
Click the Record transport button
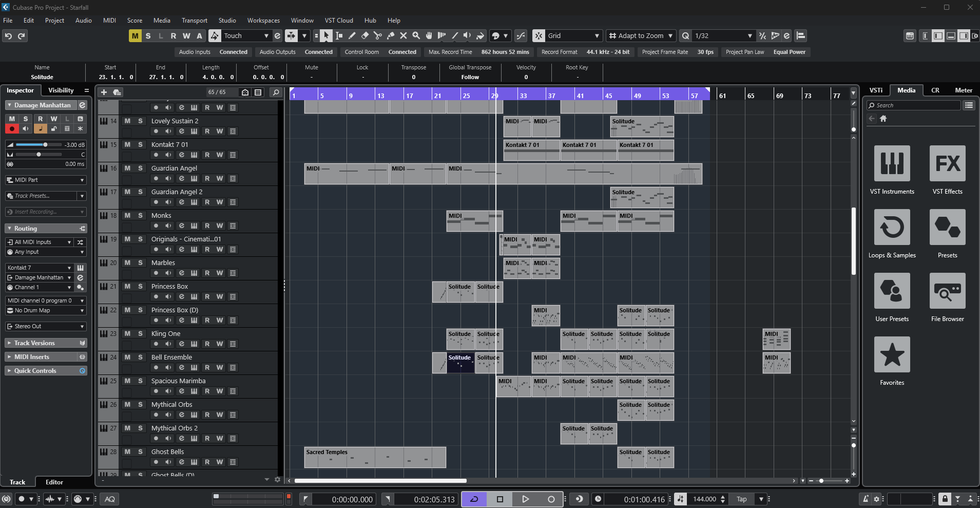pos(551,499)
